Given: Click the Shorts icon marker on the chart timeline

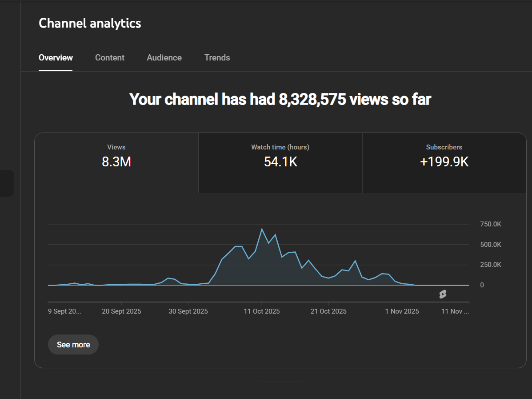Looking at the screenshot, I should tap(442, 294).
